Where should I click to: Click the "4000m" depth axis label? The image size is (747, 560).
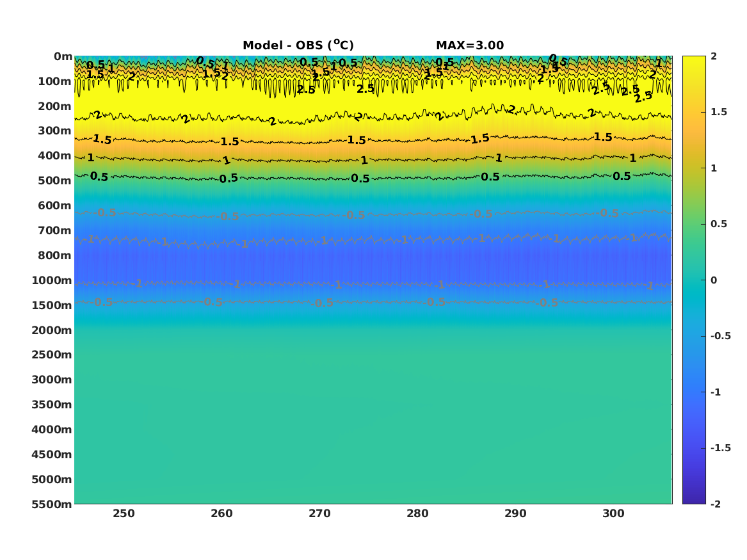pyautogui.click(x=52, y=429)
